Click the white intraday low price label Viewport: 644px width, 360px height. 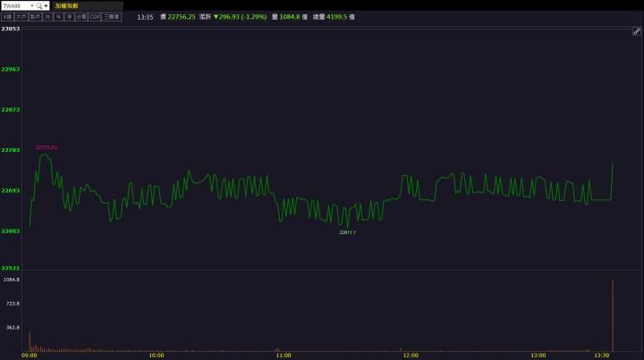[347, 232]
